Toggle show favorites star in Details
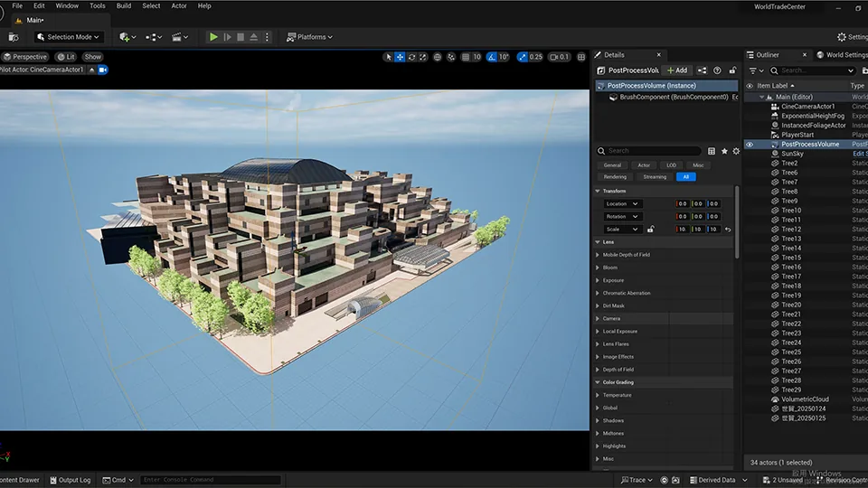 point(724,151)
